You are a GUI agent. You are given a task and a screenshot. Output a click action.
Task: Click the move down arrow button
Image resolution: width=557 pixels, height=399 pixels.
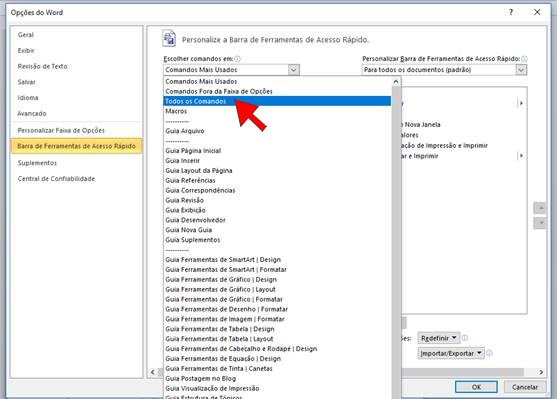[x=540, y=223]
